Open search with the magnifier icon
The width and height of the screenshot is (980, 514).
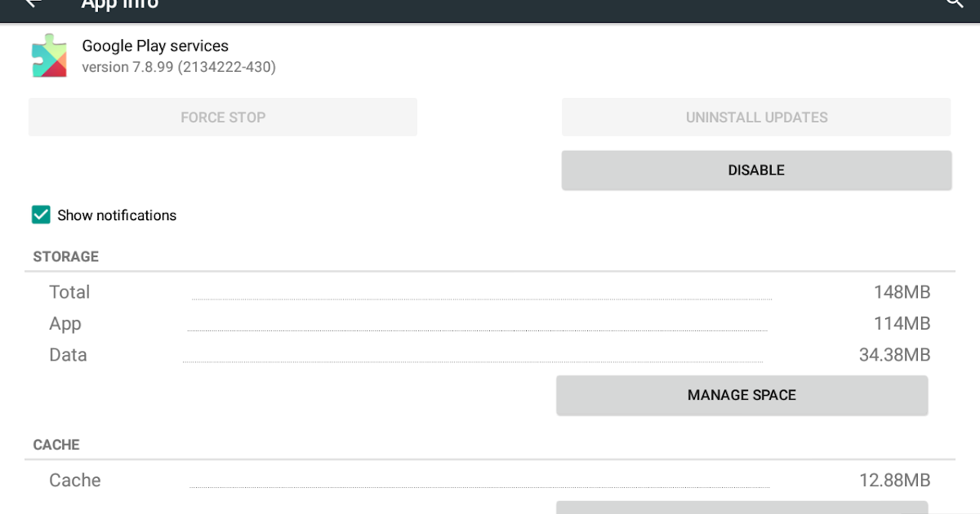click(x=955, y=3)
